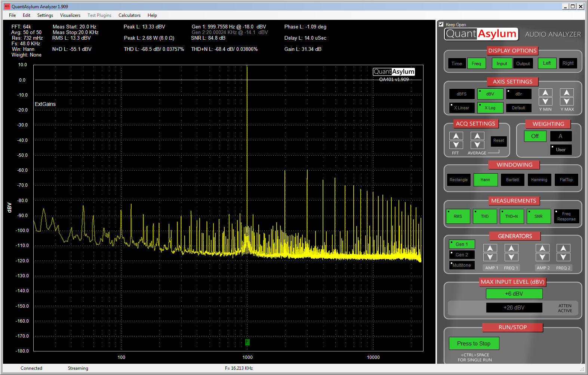Choose FlatTop window
The height and width of the screenshot is (375, 588).
pos(566,180)
